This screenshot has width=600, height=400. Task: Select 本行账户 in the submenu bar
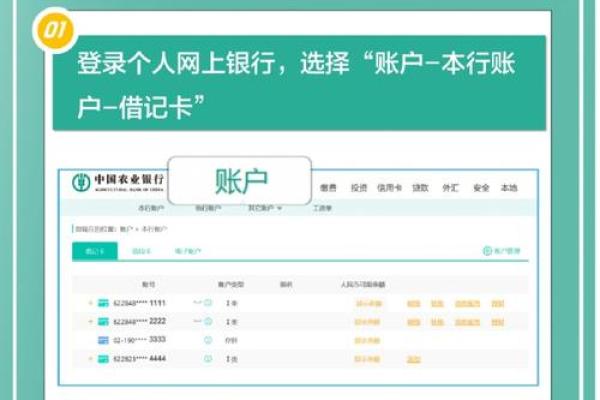click(151, 208)
